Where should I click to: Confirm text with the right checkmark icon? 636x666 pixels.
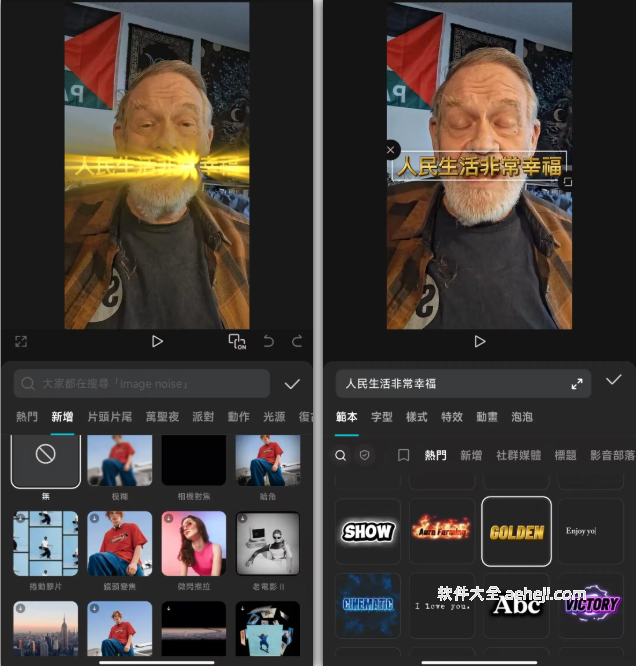pos(613,380)
